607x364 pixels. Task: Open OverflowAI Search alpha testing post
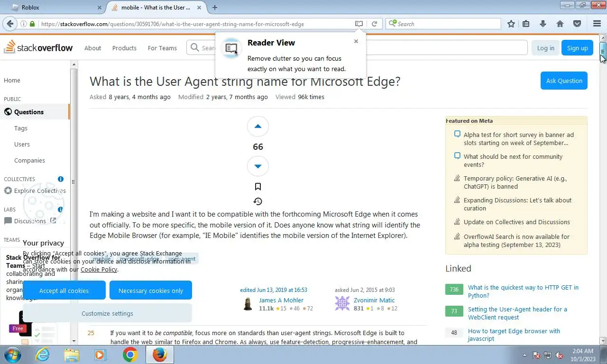(516, 241)
